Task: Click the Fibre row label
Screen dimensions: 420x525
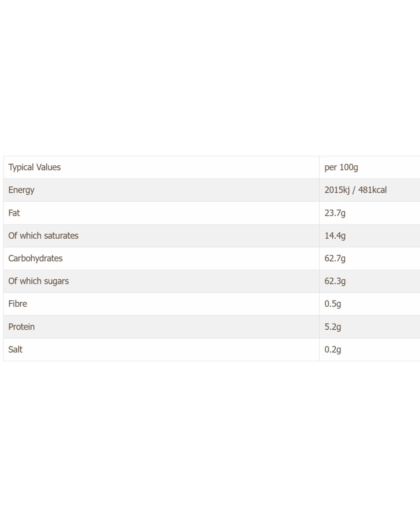Action: click(x=17, y=304)
